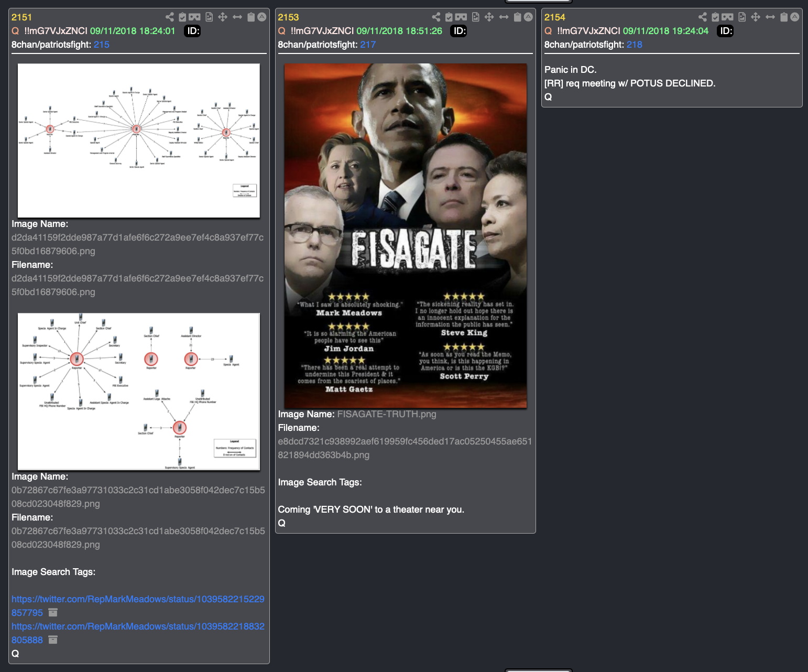The image size is (808, 672).
Task: Open 8chan patriotsfight post link 215
Action: (x=102, y=45)
